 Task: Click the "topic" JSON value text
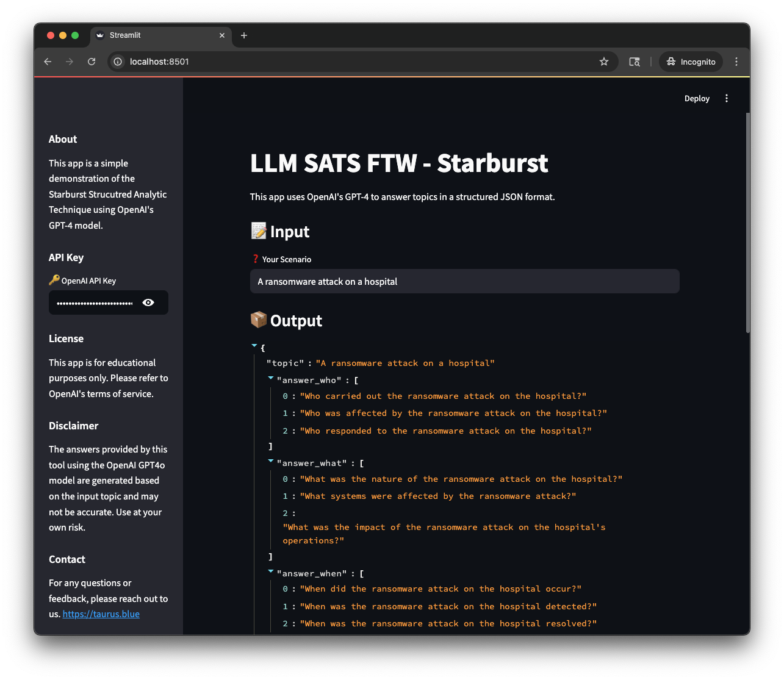click(x=405, y=363)
